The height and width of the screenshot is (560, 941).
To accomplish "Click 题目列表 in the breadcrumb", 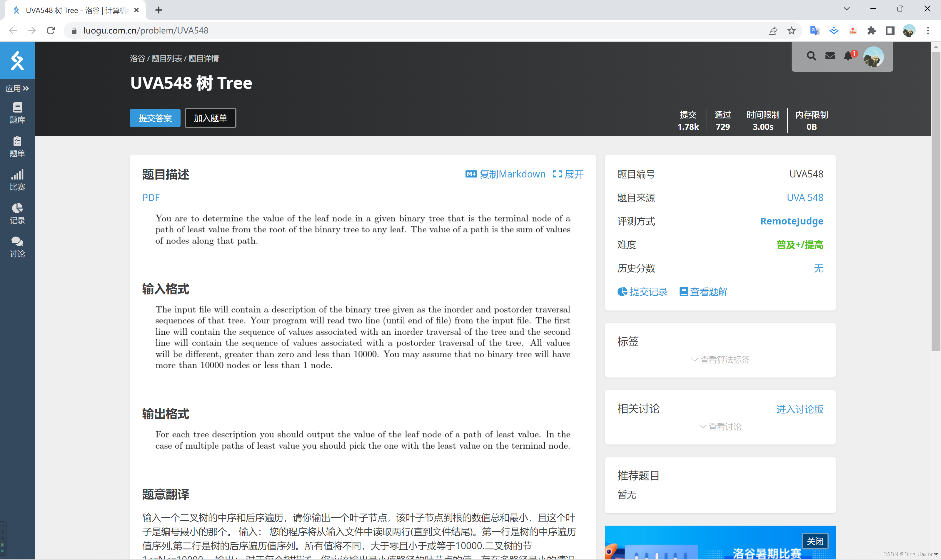I will (166, 58).
